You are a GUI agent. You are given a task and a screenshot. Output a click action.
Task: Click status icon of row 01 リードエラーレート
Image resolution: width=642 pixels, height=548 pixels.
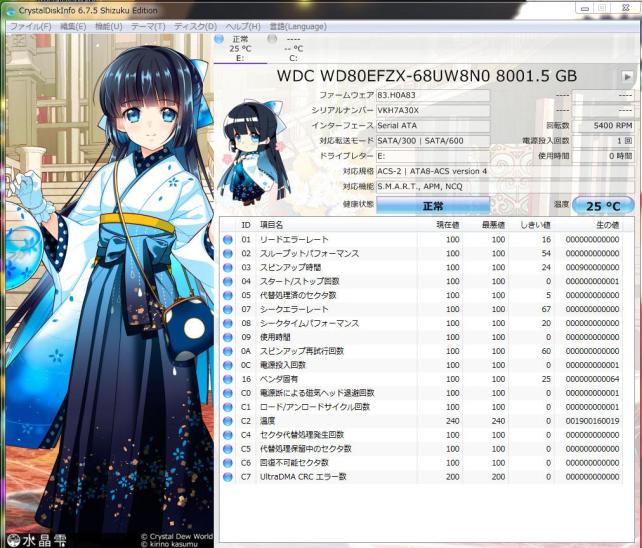click(228, 240)
